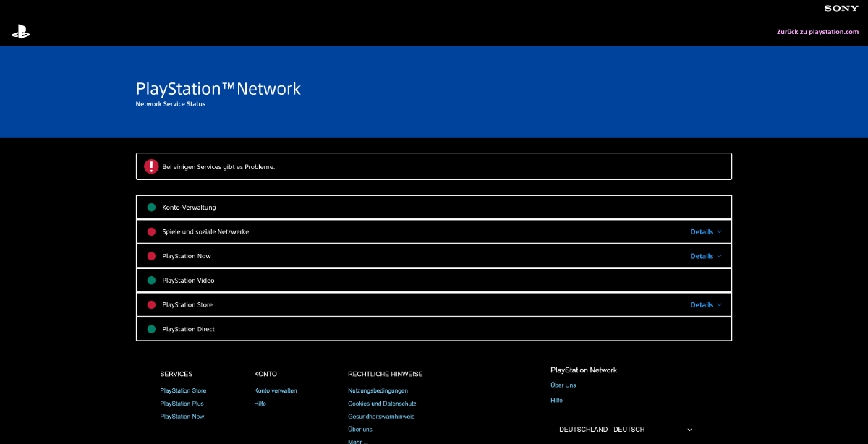
Task: Open the Deutschland - Deutsch language dropdown
Action: pos(625,430)
